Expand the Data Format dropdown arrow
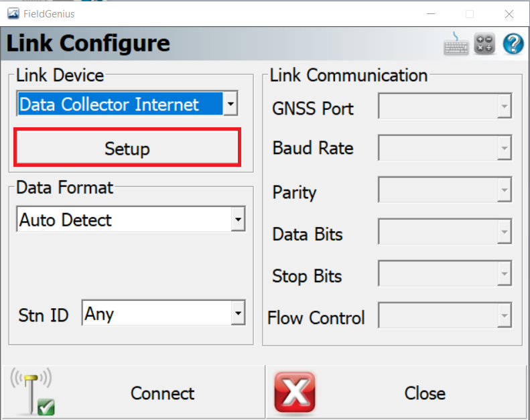The image size is (530, 420). pyautogui.click(x=238, y=219)
